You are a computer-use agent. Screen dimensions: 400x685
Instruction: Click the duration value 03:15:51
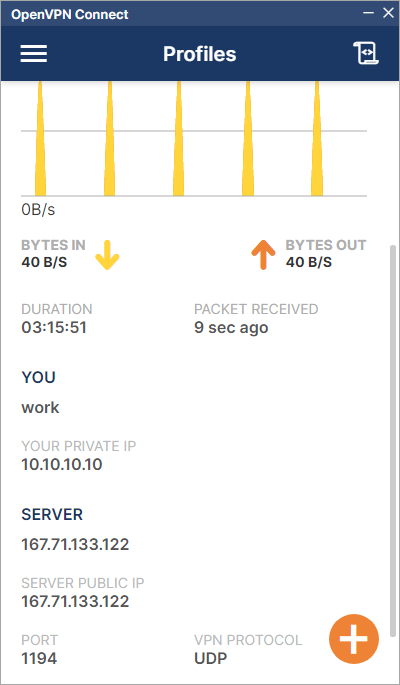[x=54, y=328]
